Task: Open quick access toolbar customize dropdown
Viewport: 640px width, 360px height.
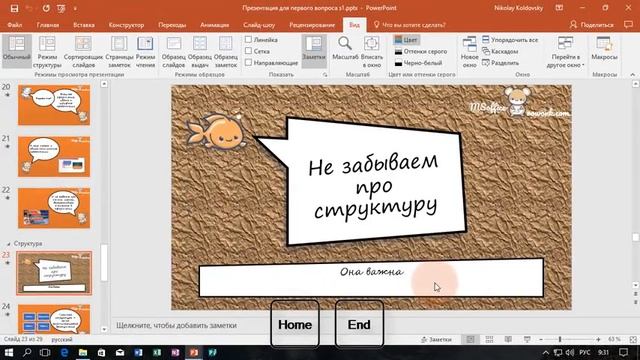Action: pyautogui.click(x=75, y=8)
